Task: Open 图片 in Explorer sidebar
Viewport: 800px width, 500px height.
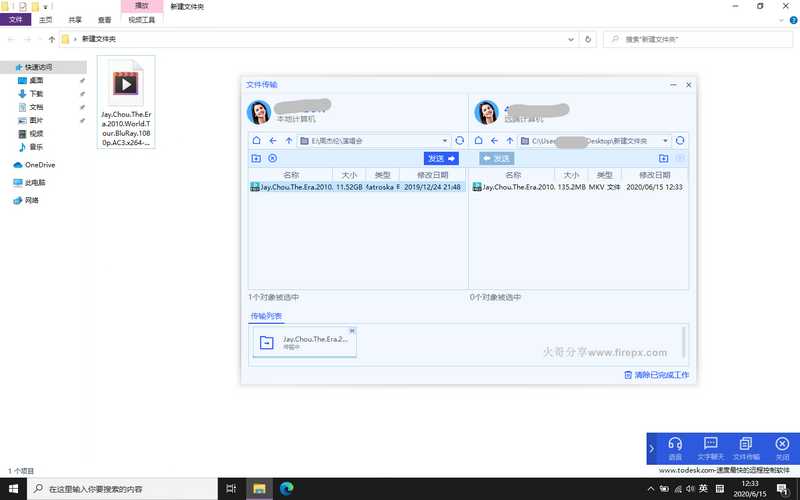Action: [x=36, y=120]
